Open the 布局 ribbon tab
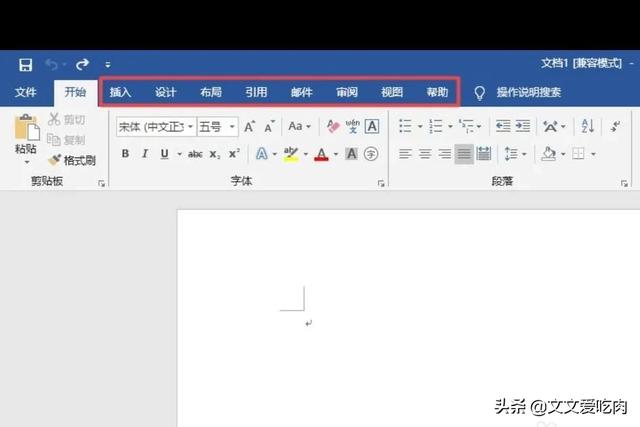Viewport: 640px width, 427px height. pos(211,92)
